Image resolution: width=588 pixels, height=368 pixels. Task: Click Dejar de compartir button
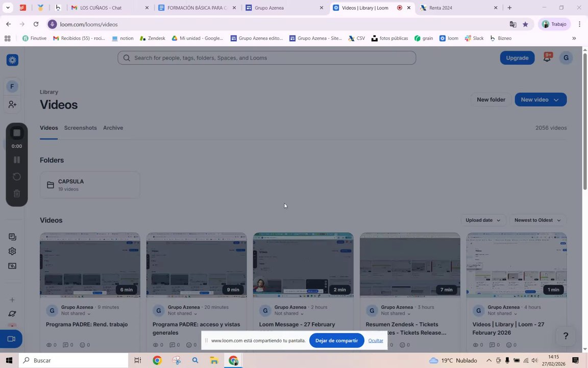[336, 340]
